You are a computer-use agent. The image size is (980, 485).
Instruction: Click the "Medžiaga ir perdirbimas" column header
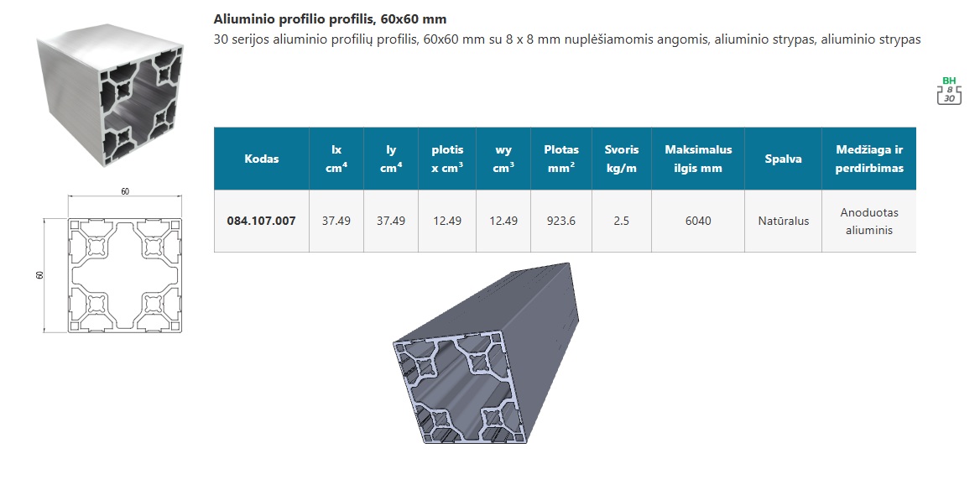868,159
